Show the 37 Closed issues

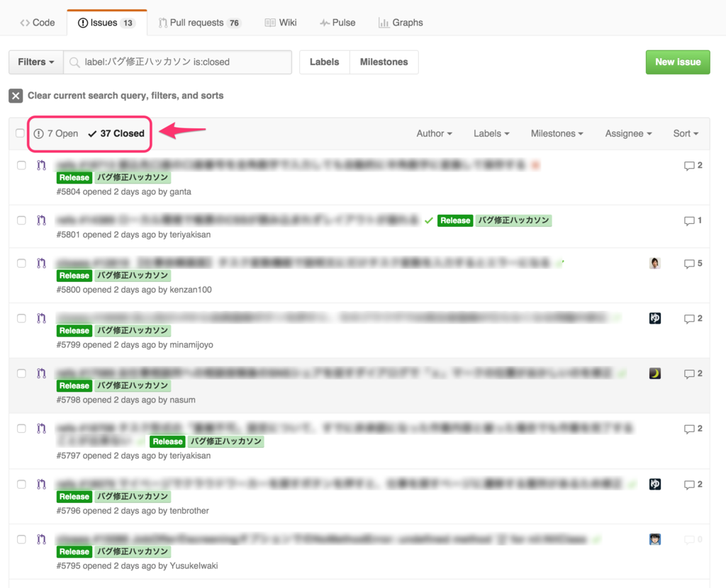tap(116, 134)
